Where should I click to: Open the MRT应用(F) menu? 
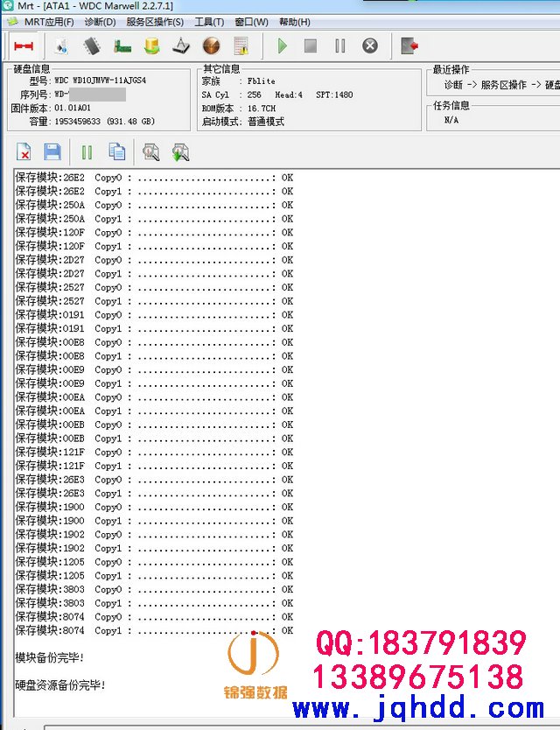(x=48, y=22)
